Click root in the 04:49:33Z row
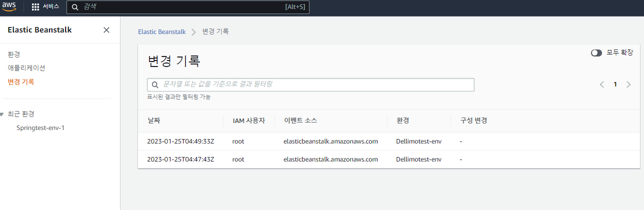This screenshot has height=210, width=644. [x=238, y=141]
